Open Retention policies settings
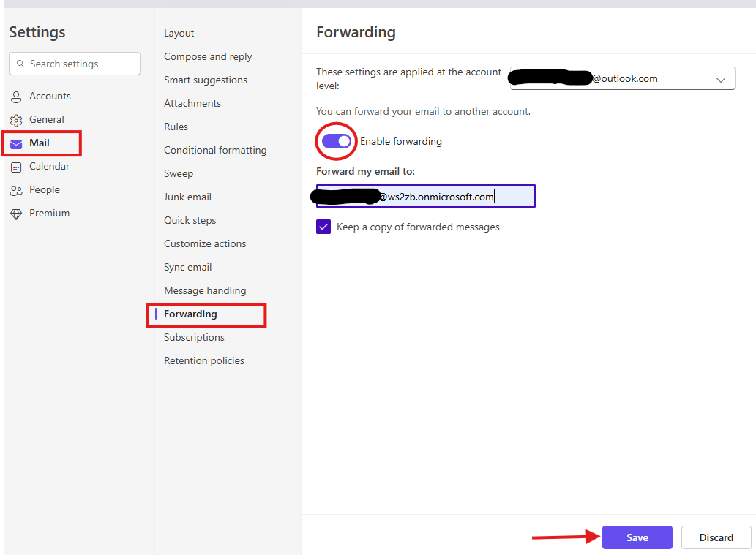 point(204,360)
